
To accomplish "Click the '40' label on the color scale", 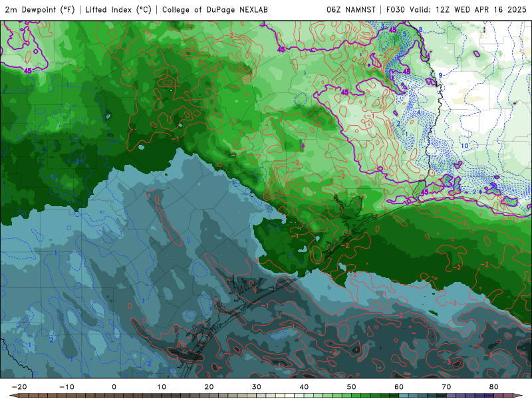I will coord(304,387).
